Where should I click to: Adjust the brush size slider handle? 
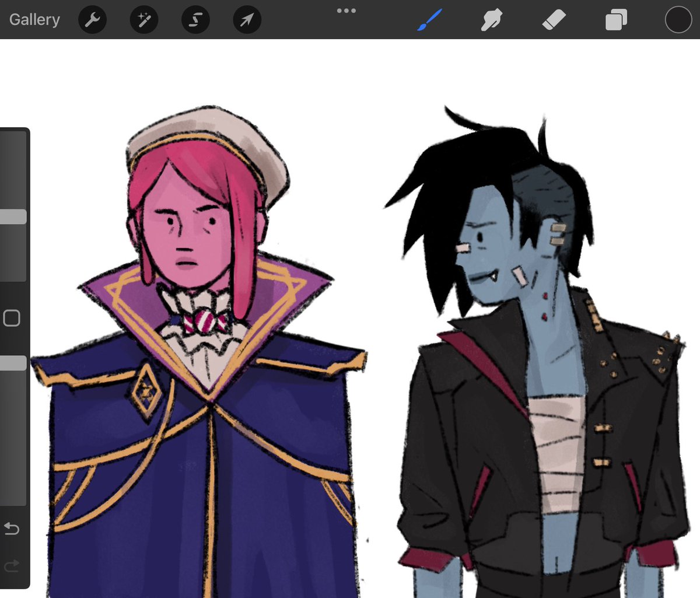[x=13, y=216]
